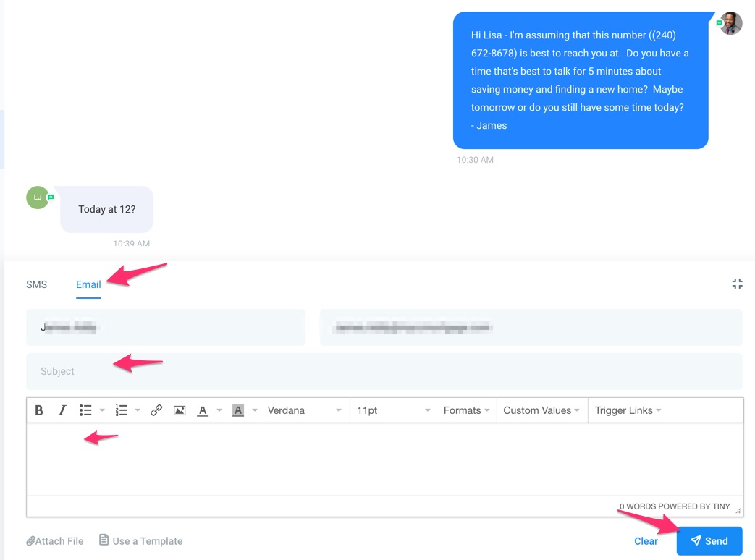
Task: Insert a bulleted list
Action: pyautogui.click(x=85, y=410)
